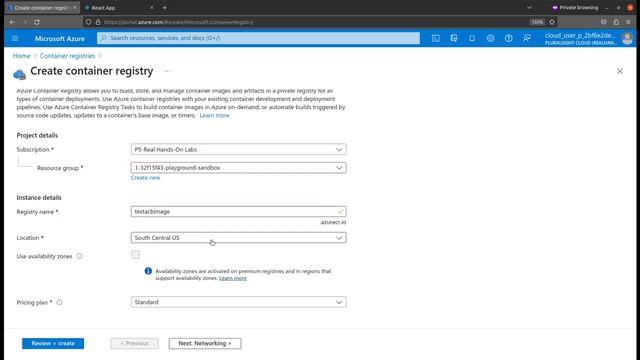The width and height of the screenshot is (640, 360).
Task: Go to Home in the breadcrumb
Action: tap(21, 56)
